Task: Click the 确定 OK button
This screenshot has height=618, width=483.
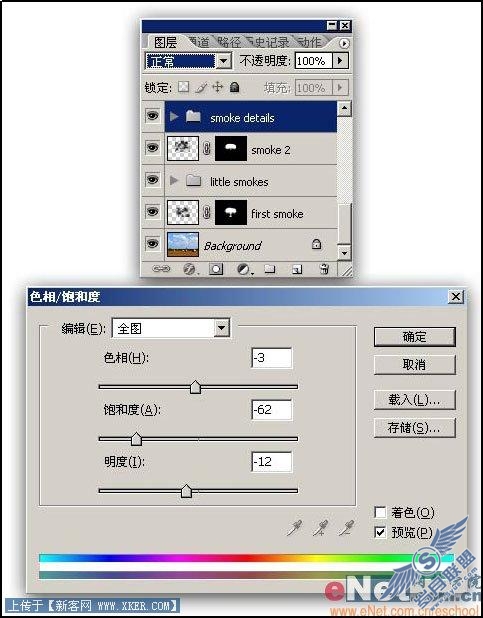Action: [x=414, y=337]
